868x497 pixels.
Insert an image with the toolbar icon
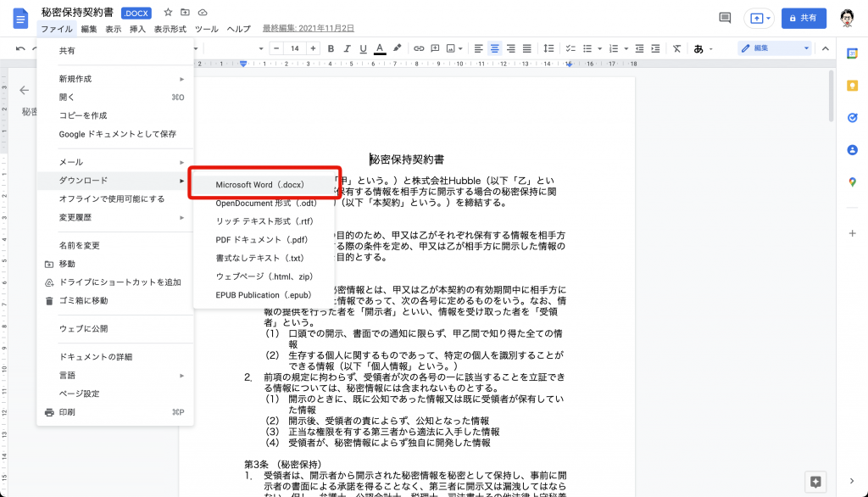click(x=451, y=48)
